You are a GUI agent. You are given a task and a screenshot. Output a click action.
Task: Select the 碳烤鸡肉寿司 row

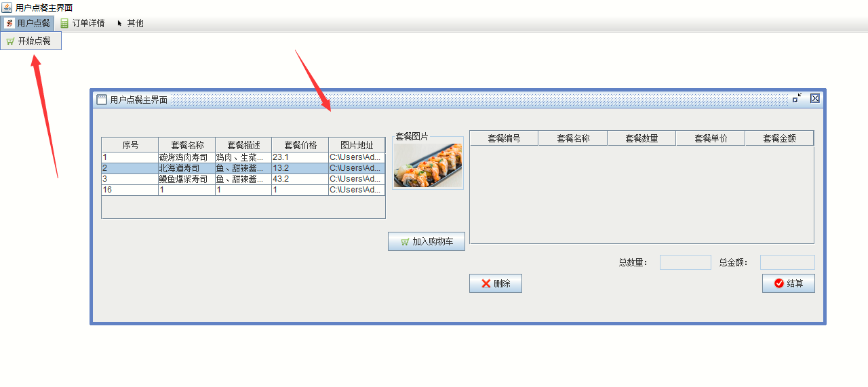tap(243, 157)
